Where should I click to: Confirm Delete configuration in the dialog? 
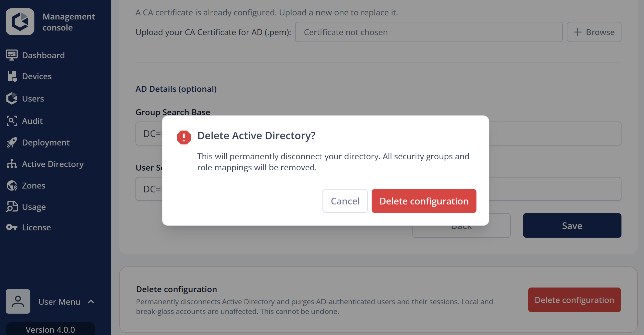tap(424, 201)
